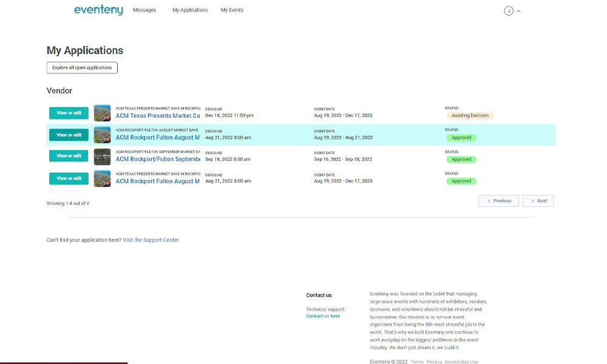Viewport: 607px width, 364px height.
Task: Click View or edit for Rockport/Fulton September application
Action: pyautogui.click(x=69, y=156)
